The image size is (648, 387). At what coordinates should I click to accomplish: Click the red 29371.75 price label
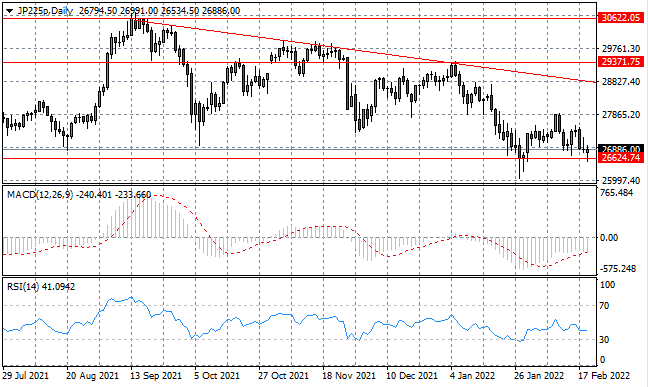pyautogui.click(x=621, y=62)
